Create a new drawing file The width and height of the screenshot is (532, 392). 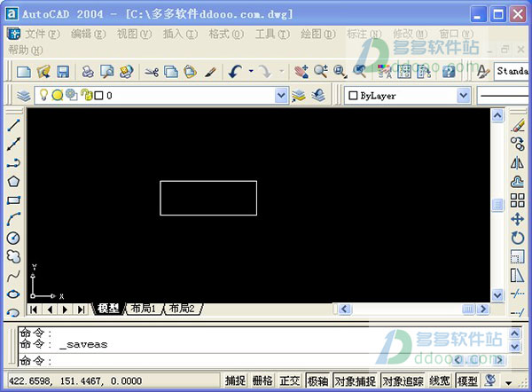coord(24,72)
